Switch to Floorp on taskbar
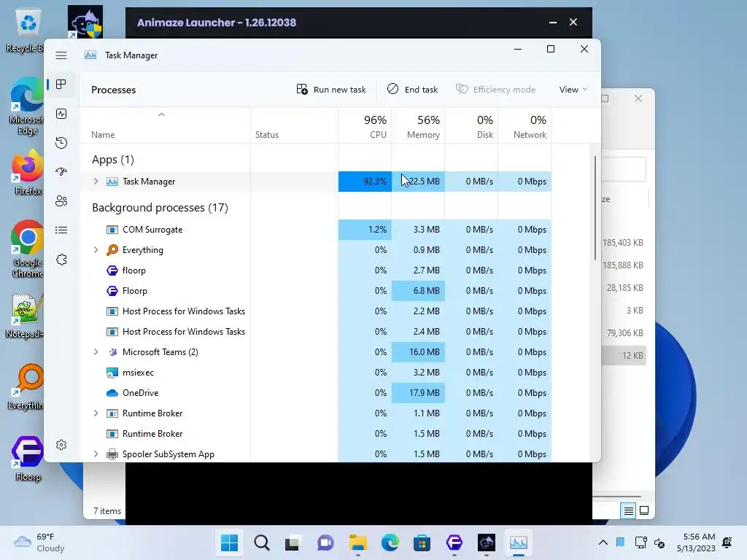The width and height of the screenshot is (747, 560). 454,542
